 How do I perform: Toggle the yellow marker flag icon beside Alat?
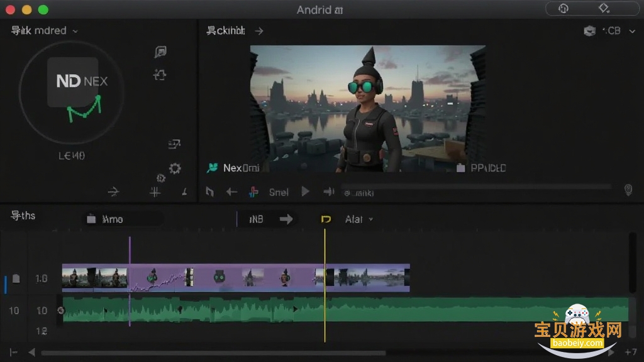click(x=326, y=219)
